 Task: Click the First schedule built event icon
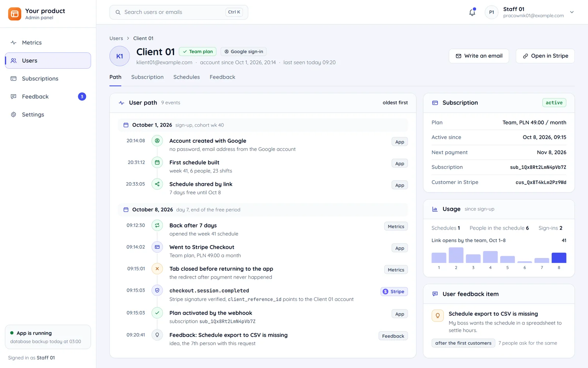pyautogui.click(x=157, y=162)
